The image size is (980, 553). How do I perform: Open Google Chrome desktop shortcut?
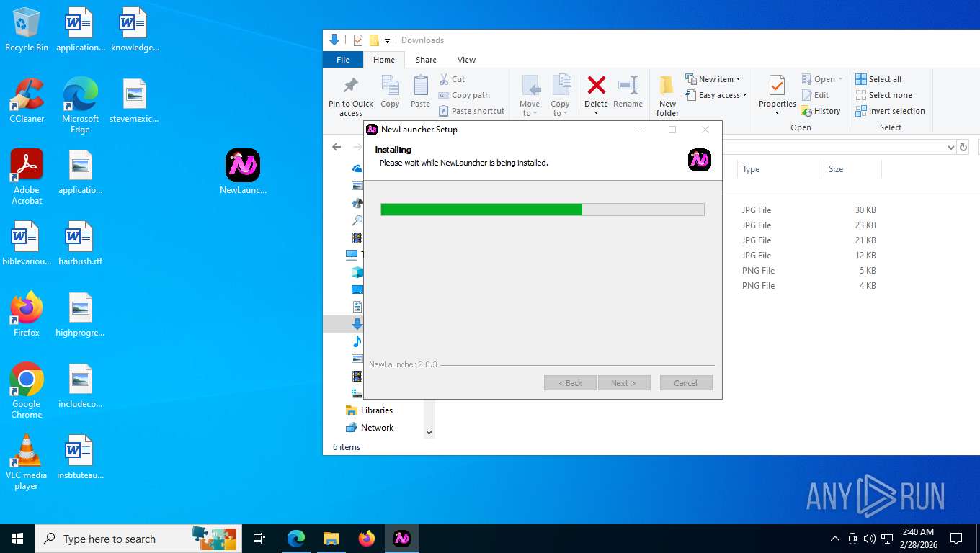(27, 391)
